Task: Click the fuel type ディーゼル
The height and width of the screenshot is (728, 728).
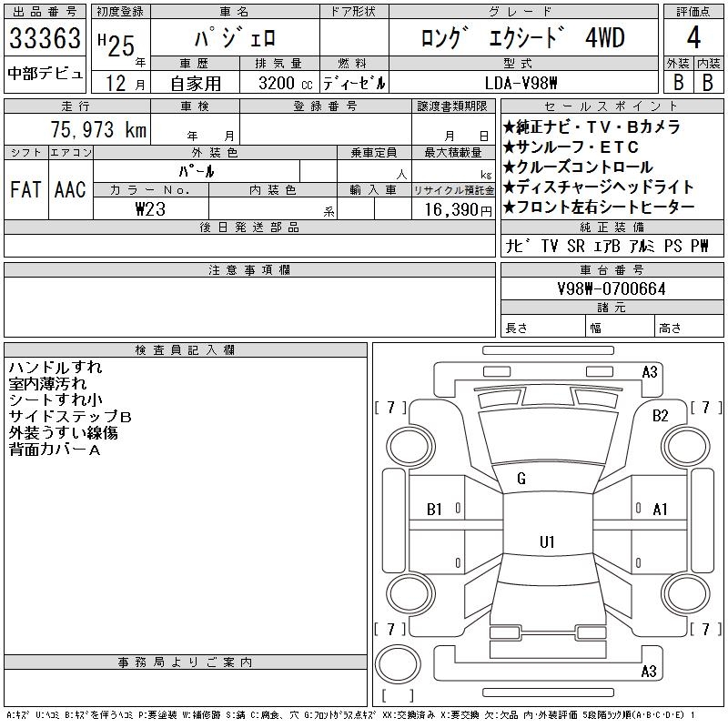Action: pos(354,84)
